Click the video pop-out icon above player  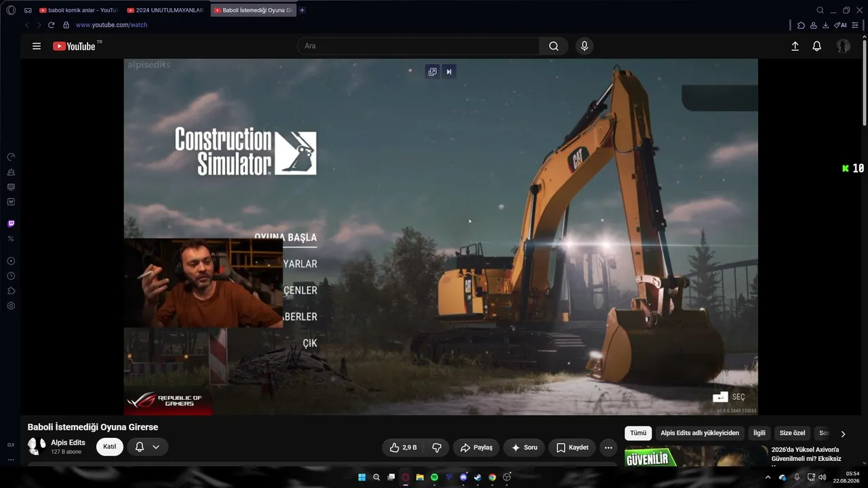pos(433,72)
